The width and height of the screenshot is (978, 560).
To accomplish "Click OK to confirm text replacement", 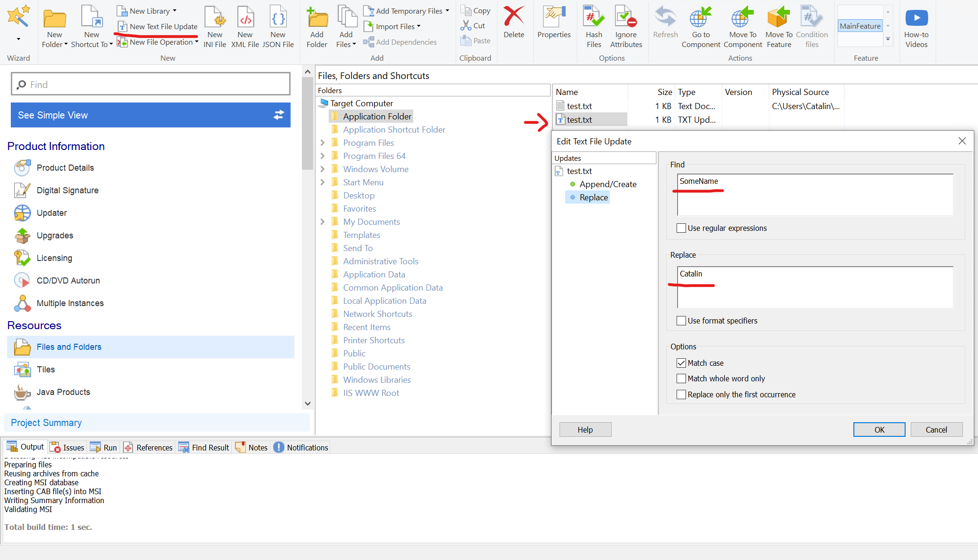I will pos(877,430).
